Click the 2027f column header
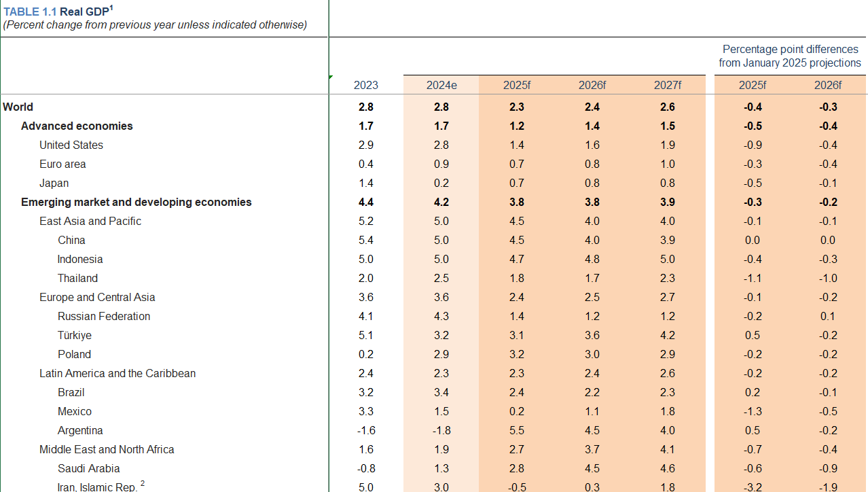Screen dimensions: 868x492 667,85
